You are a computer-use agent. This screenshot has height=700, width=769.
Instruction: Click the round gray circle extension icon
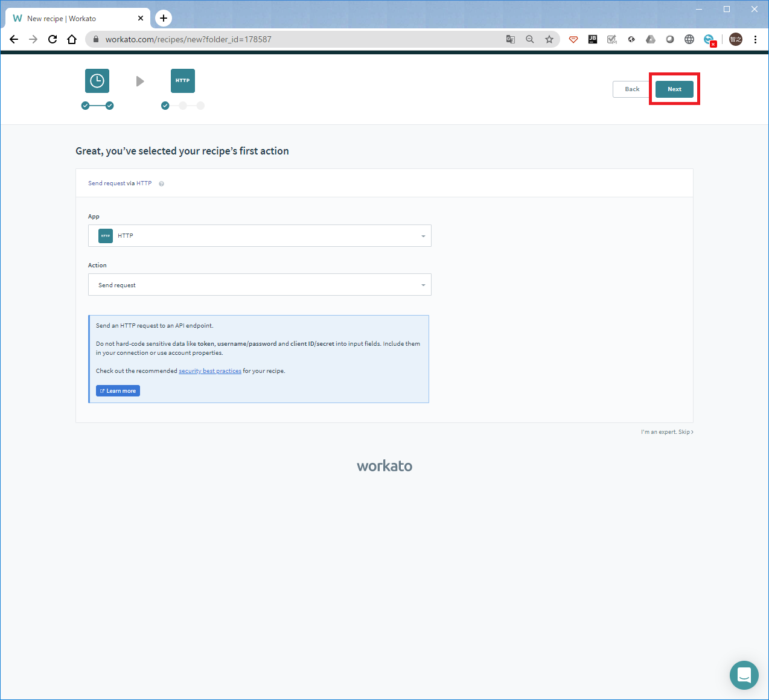point(670,39)
